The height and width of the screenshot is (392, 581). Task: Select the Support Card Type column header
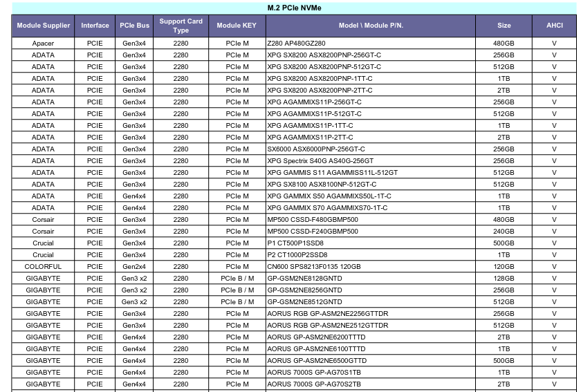point(181,26)
